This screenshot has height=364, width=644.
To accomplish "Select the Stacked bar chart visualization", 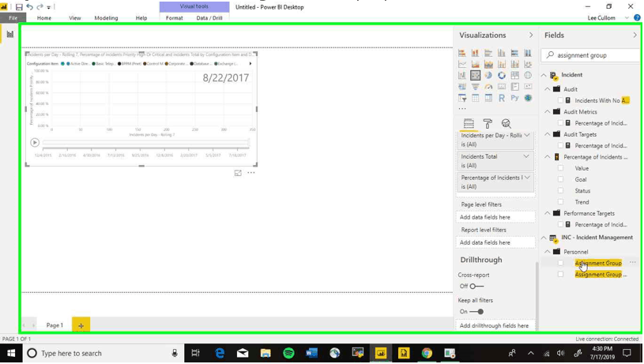I will click(462, 53).
